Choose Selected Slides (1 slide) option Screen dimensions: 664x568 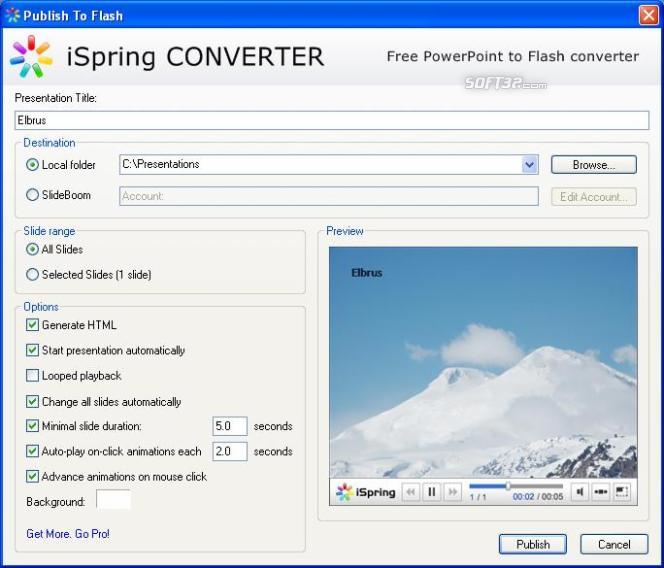click(x=32, y=274)
